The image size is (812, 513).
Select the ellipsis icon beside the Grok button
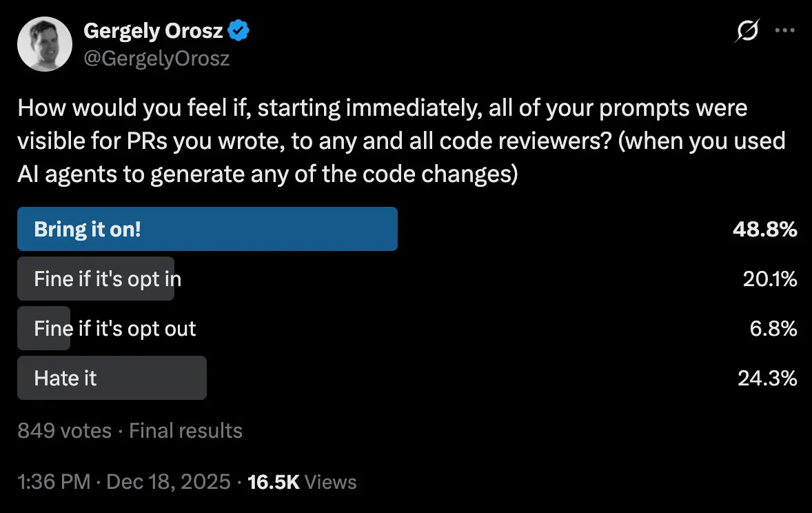click(x=786, y=30)
